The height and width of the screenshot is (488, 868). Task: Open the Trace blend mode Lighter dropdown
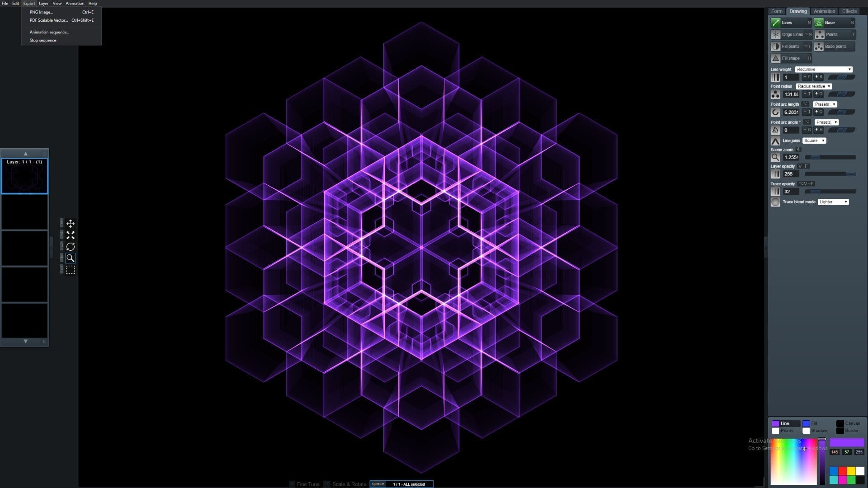pos(833,202)
